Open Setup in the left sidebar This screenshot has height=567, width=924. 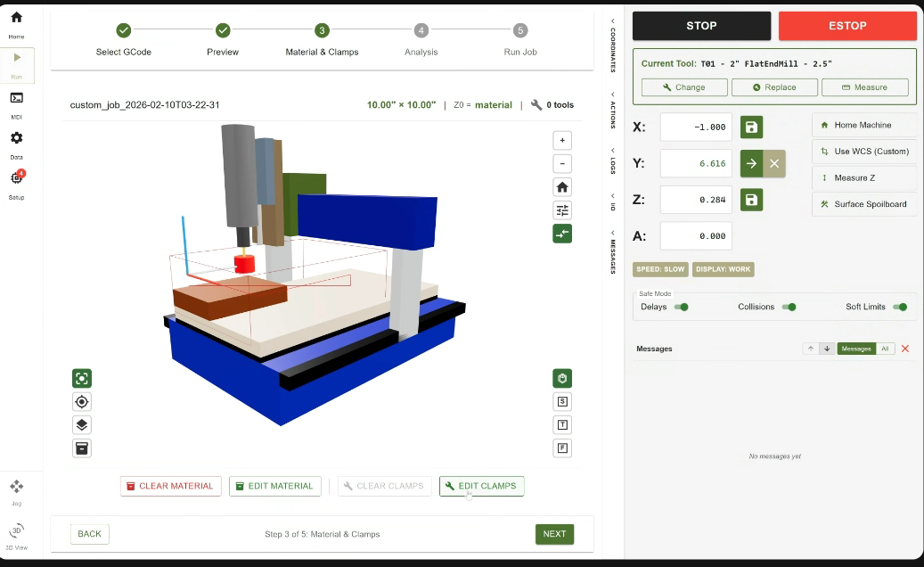pyautogui.click(x=16, y=183)
